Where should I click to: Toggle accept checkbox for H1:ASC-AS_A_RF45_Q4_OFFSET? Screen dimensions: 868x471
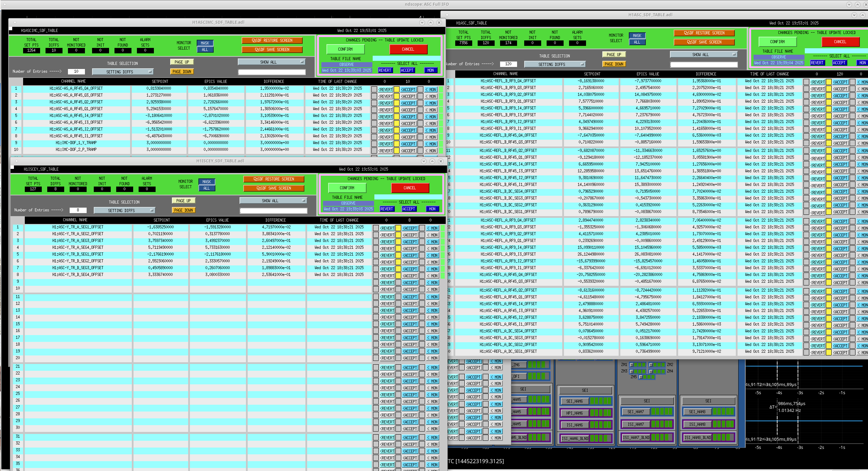[x=396, y=90]
